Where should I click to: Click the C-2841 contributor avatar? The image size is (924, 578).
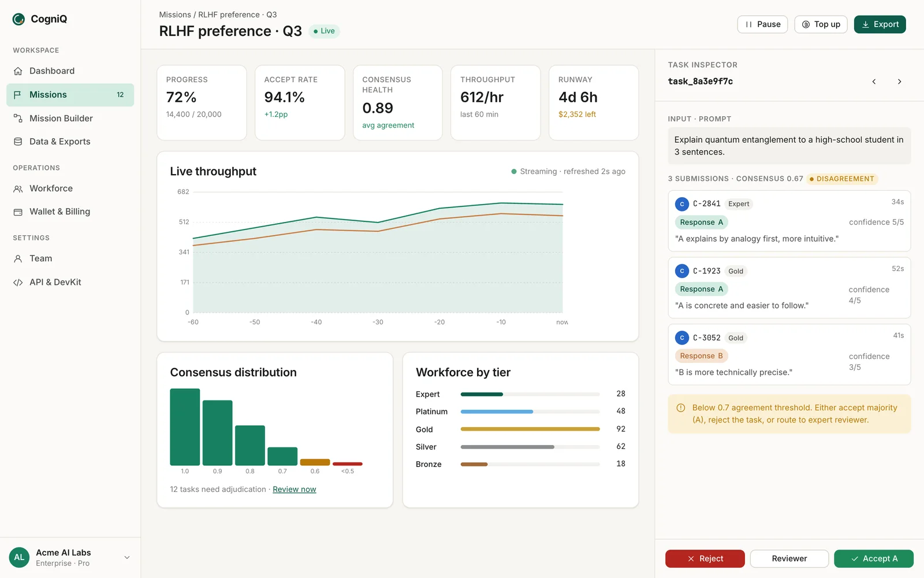tap(682, 204)
